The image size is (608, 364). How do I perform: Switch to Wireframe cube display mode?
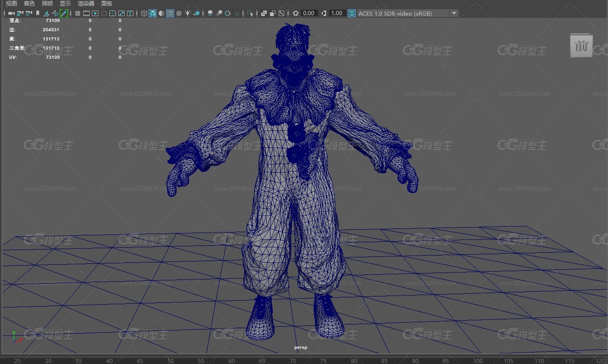[144, 13]
